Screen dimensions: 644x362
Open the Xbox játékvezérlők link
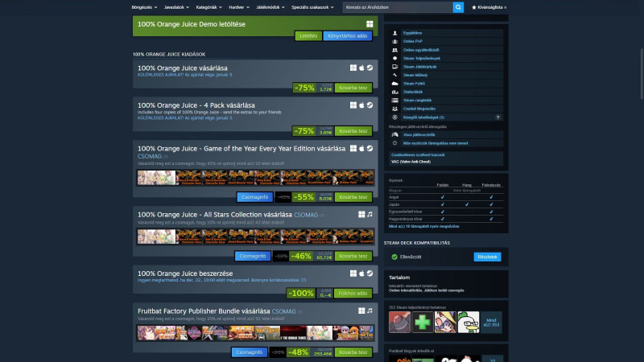[419, 134]
